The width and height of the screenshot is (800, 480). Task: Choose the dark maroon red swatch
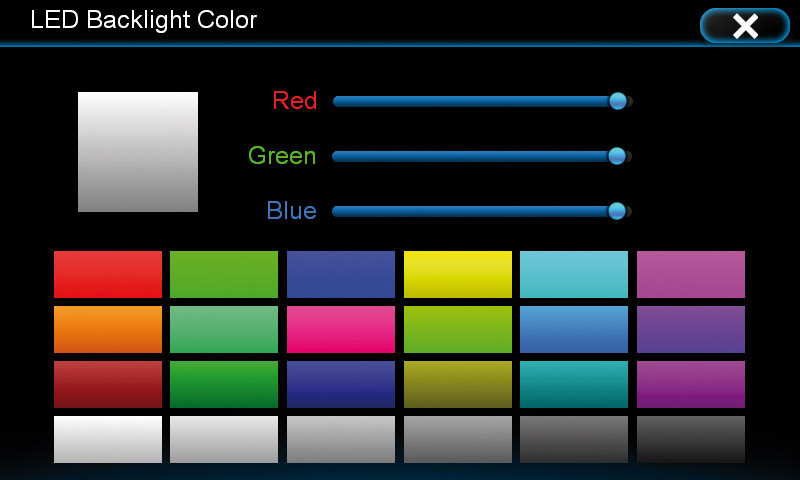click(108, 384)
